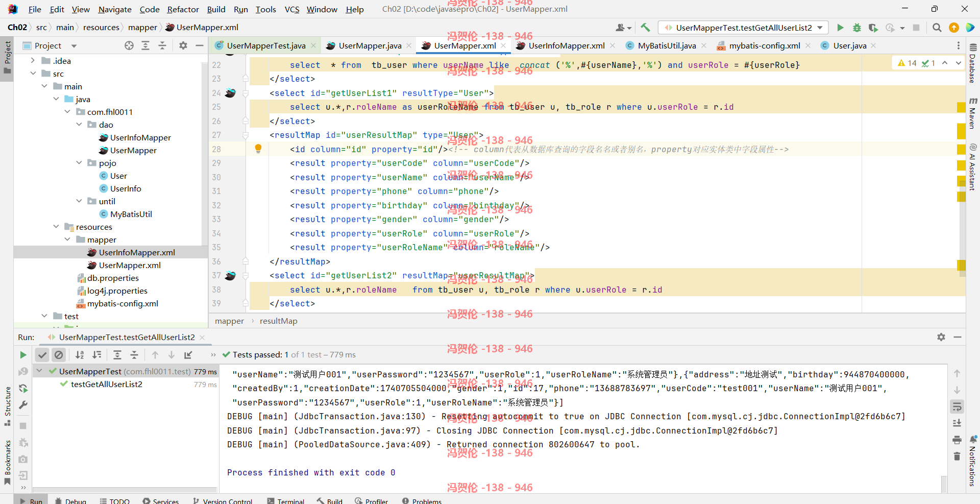The width and height of the screenshot is (980, 504).
Task: Collapse the dao package
Action: coord(79,125)
